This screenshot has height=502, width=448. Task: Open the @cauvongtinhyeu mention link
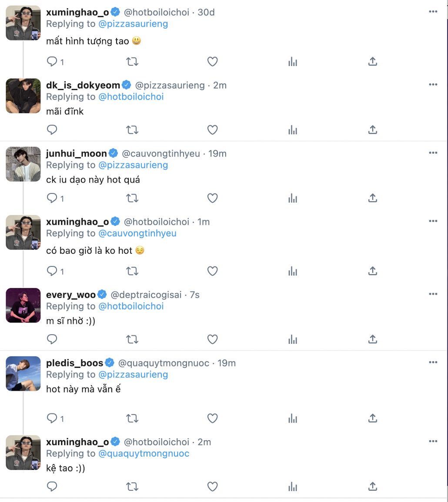click(137, 233)
